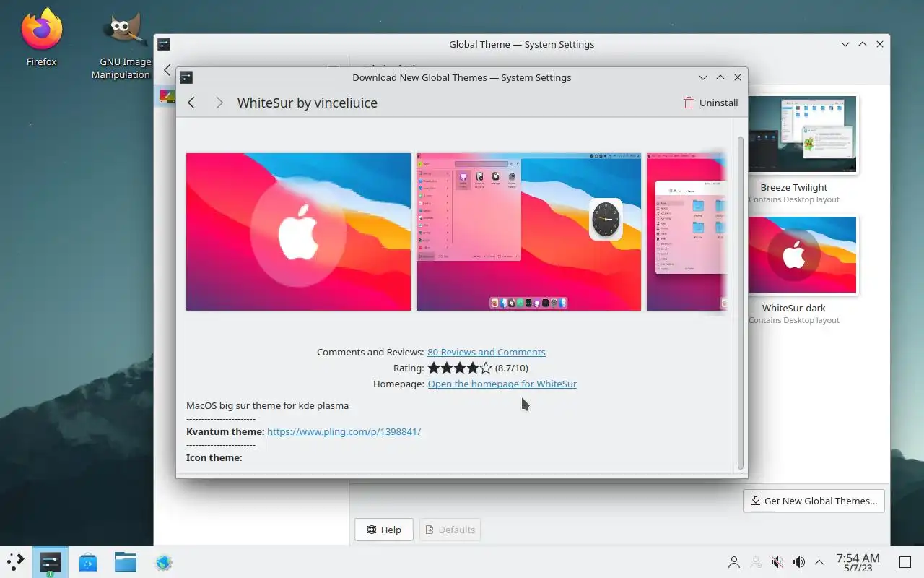Open the Dolphin file manager taskbar icon

tap(126, 562)
